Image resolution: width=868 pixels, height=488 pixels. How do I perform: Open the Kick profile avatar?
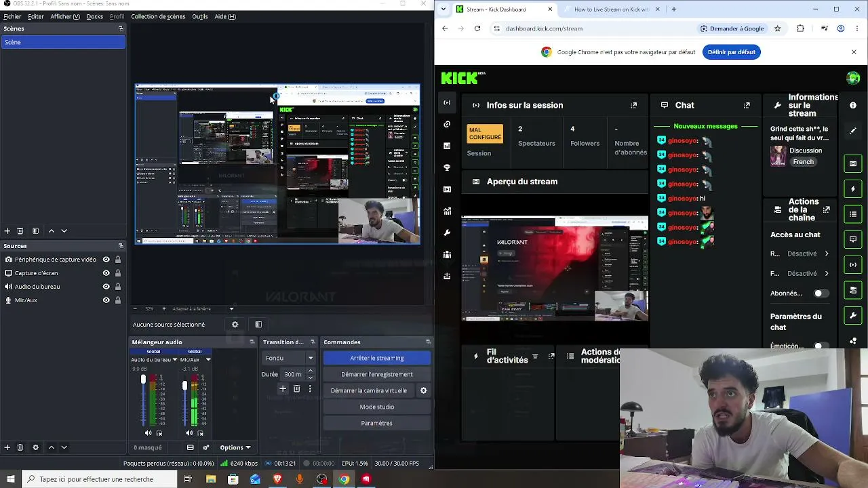(853, 78)
